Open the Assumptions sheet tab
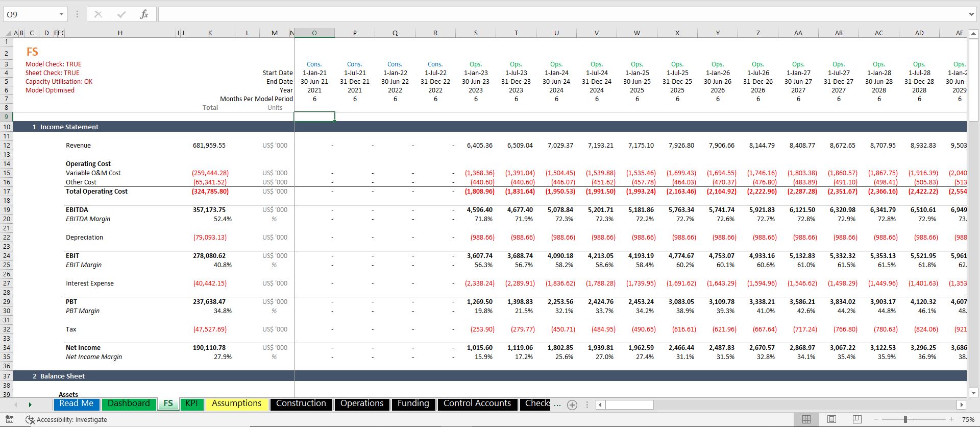This screenshot has height=427, width=980. click(236, 404)
